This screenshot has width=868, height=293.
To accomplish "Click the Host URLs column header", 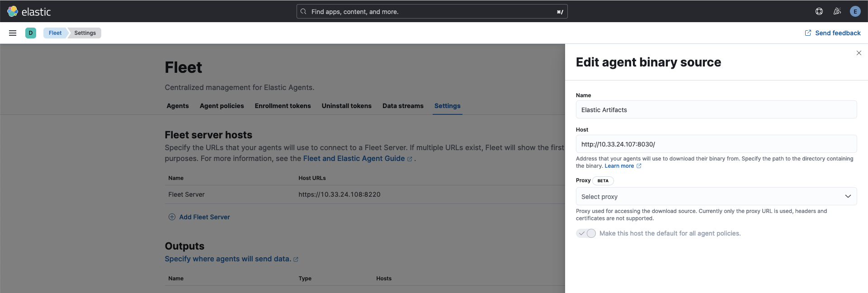I will point(312,178).
